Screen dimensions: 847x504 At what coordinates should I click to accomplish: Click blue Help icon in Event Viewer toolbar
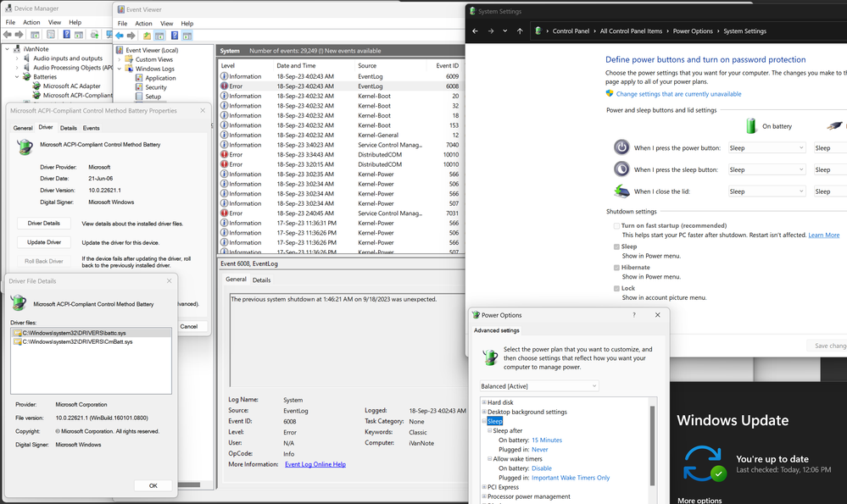point(175,36)
